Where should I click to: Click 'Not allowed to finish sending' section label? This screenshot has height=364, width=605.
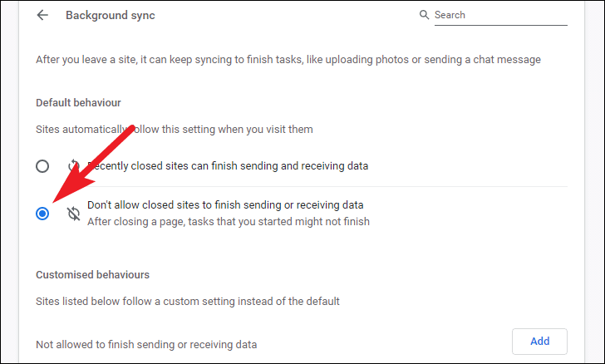[x=146, y=344]
